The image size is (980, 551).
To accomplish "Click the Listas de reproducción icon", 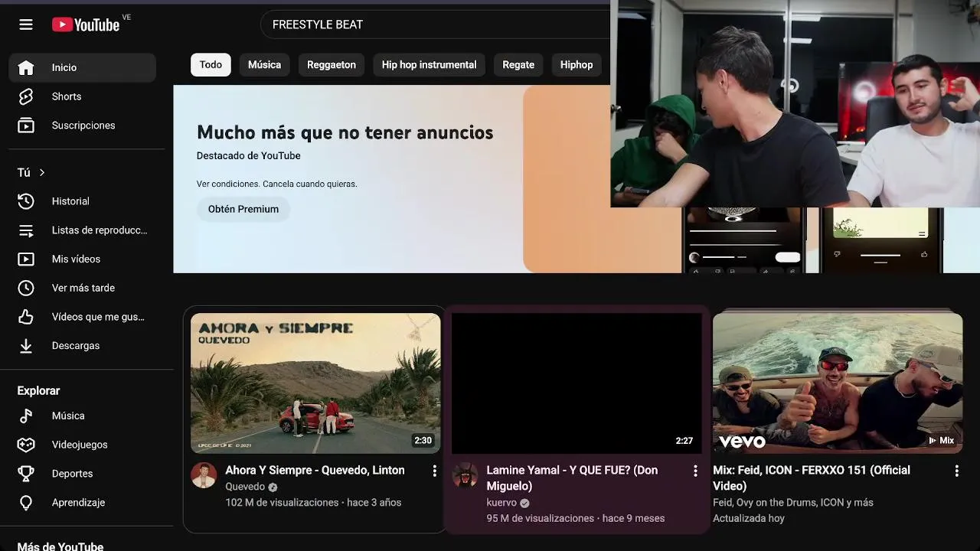I will click(26, 230).
